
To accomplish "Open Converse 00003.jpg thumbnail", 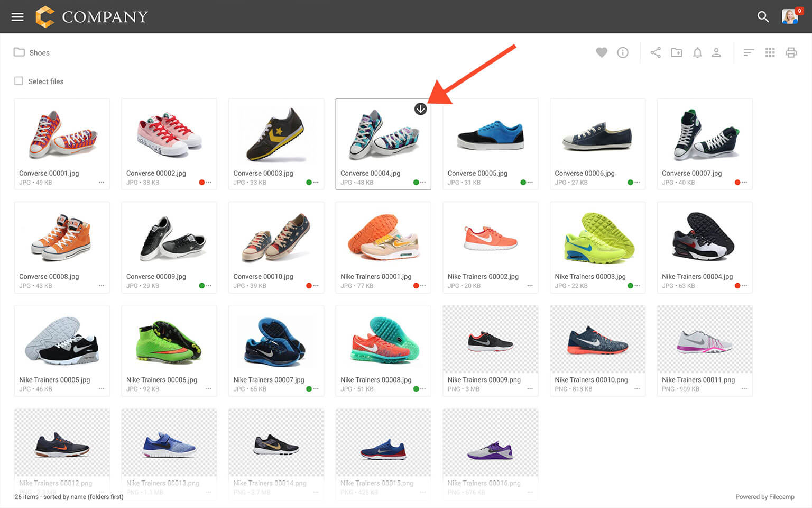I will [276, 133].
